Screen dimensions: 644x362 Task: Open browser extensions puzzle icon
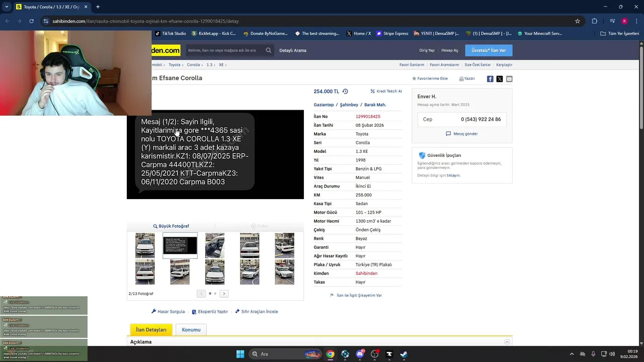595,21
